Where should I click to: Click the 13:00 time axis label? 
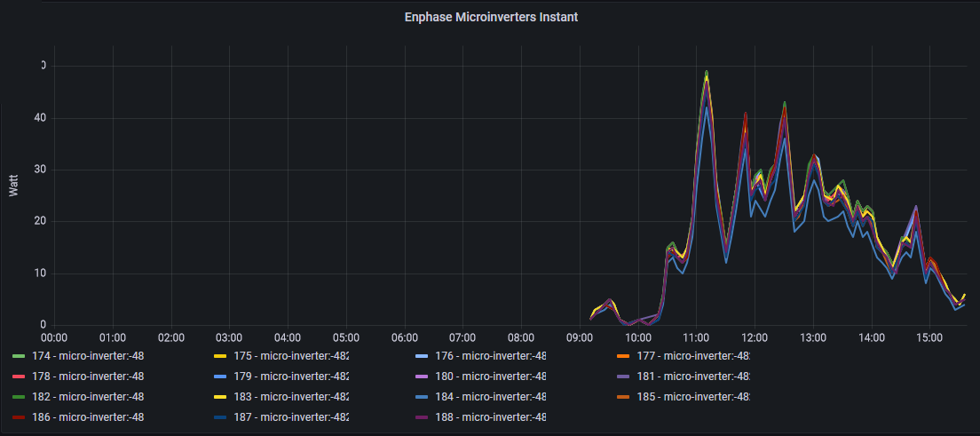click(x=812, y=337)
